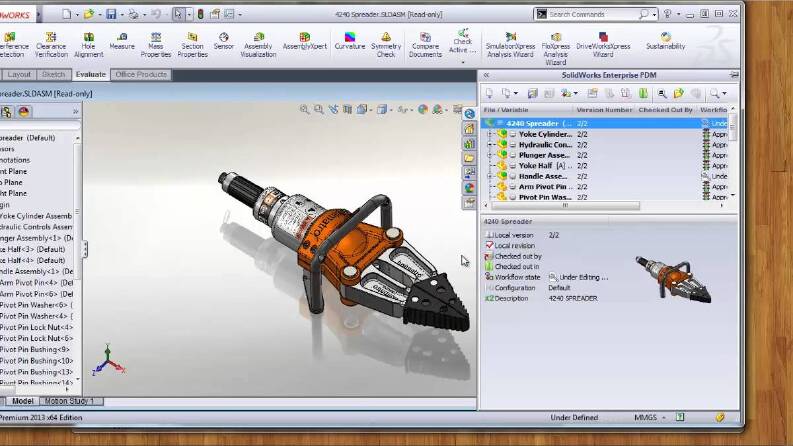This screenshot has height=446, width=793.
Task: Click the Save icon in quick access toolbar
Action: [x=111, y=14]
